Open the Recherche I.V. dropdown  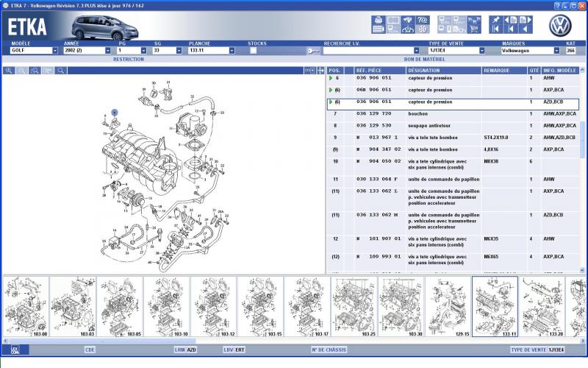point(417,51)
